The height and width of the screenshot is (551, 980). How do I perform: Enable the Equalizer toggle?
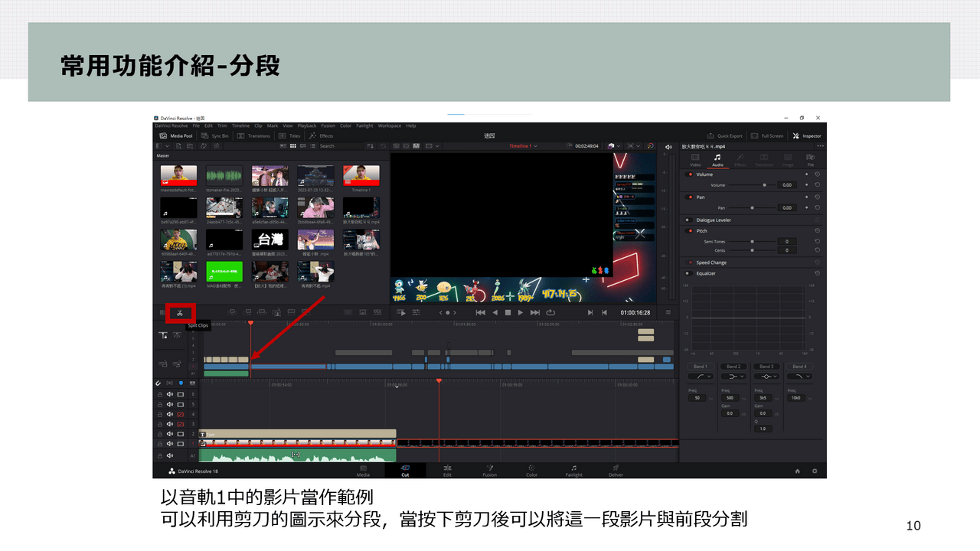point(690,273)
